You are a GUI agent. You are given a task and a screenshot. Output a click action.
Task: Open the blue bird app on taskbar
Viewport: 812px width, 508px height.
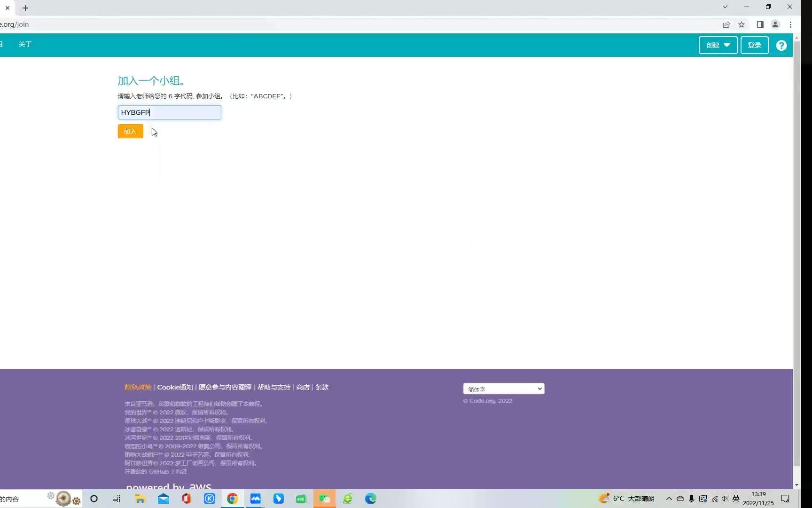(279, 499)
